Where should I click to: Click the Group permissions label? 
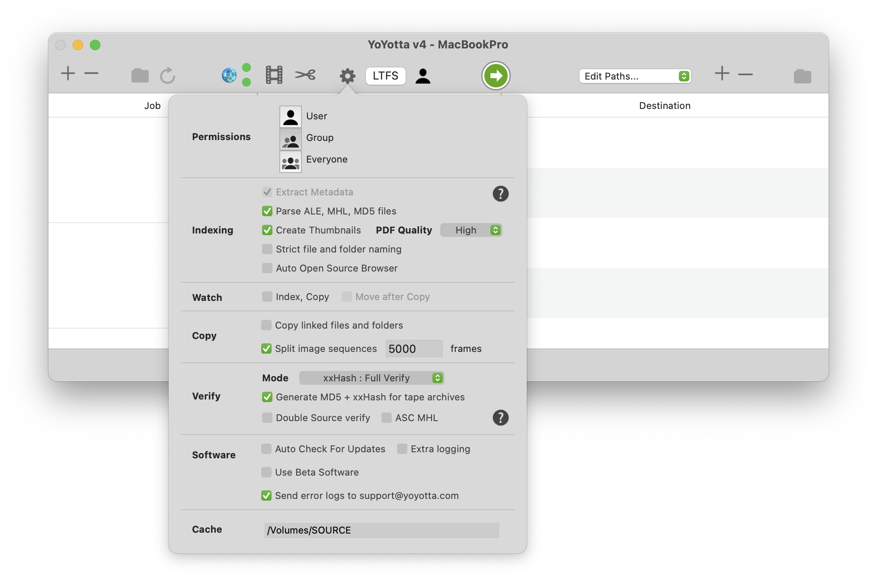coord(320,137)
